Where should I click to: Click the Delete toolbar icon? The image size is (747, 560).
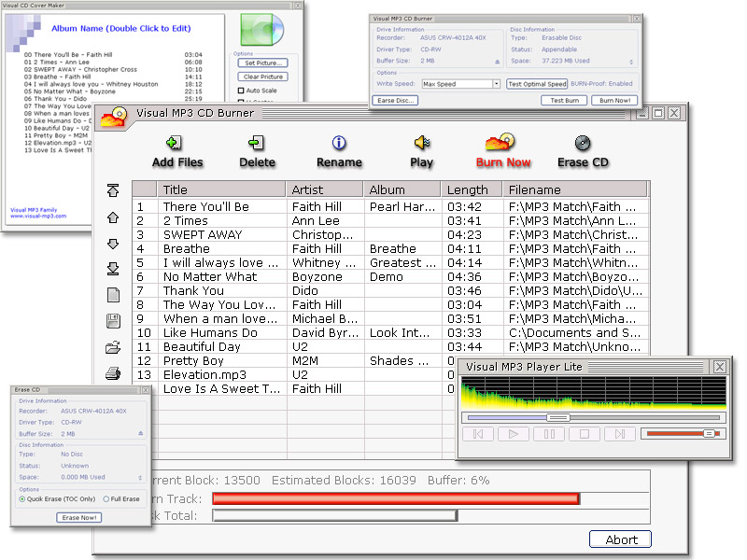coord(256,143)
